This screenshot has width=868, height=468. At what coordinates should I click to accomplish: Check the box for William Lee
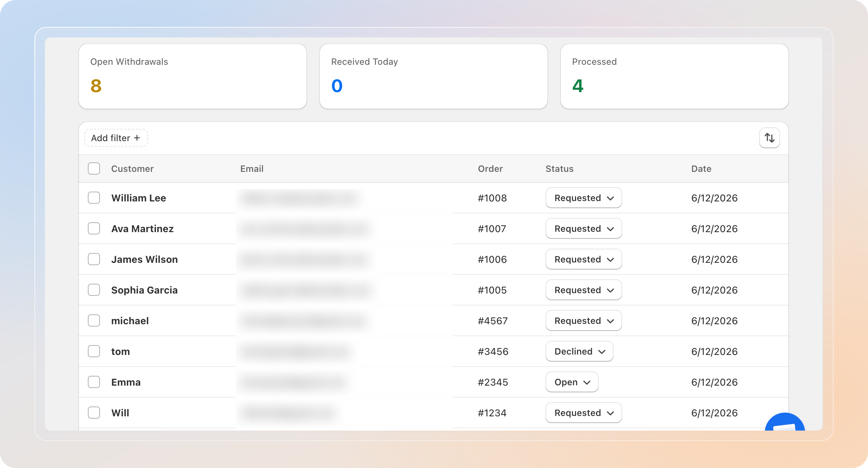click(x=94, y=198)
